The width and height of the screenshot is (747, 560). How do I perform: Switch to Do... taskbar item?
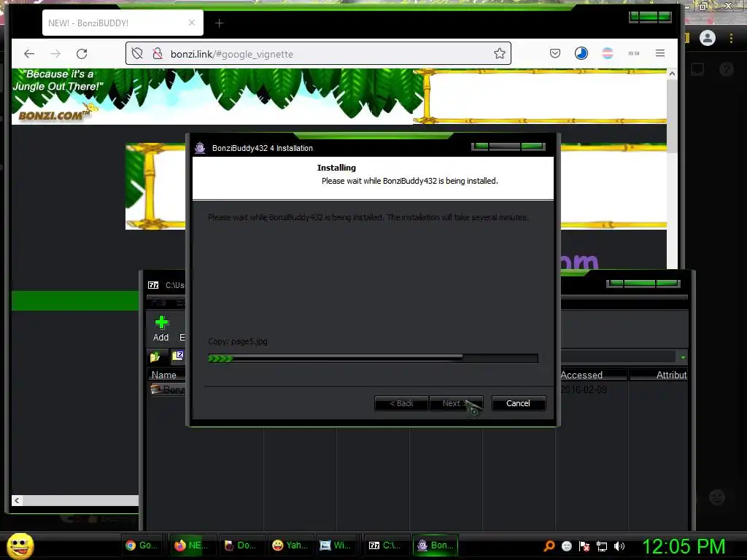tap(240, 545)
